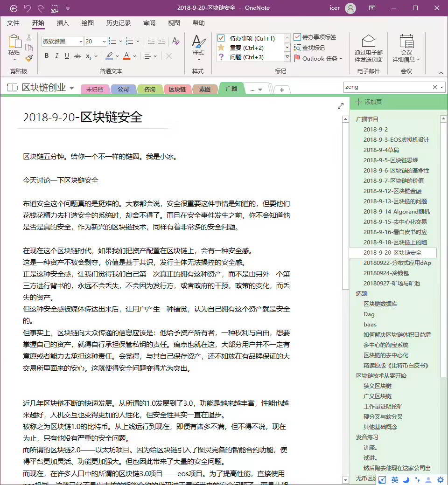Expand the numbering style options arrow
This screenshot has width=448, height=485.
(x=138, y=41)
